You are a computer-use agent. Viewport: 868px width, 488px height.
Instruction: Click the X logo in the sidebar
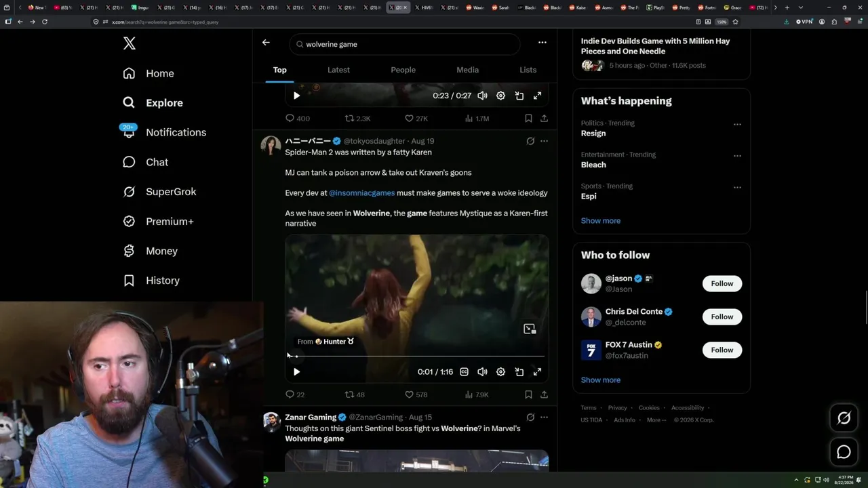130,44
